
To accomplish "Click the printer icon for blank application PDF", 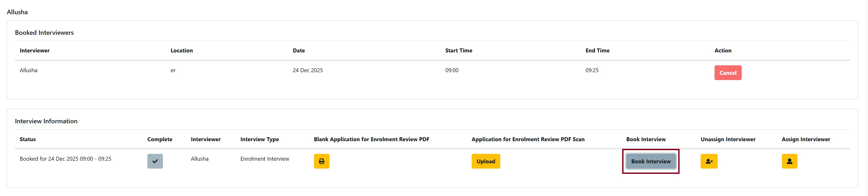I will pos(321,161).
